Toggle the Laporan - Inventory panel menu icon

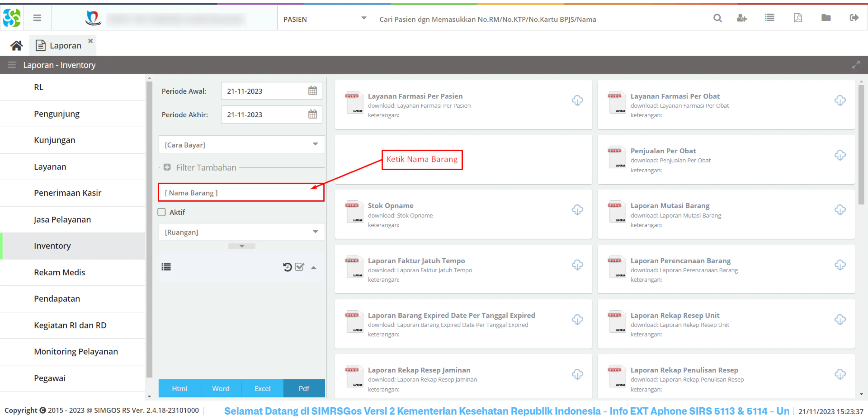click(12, 65)
